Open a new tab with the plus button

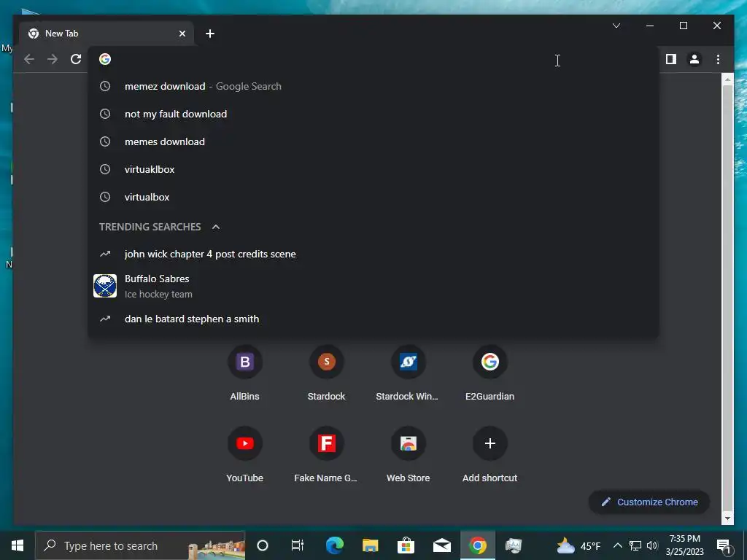(210, 34)
